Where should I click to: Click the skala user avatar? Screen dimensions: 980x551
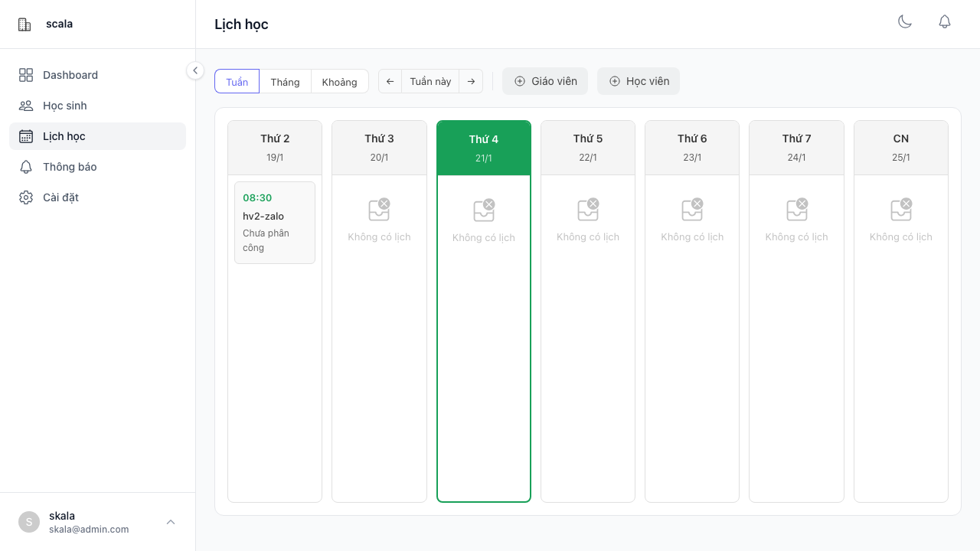29,522
